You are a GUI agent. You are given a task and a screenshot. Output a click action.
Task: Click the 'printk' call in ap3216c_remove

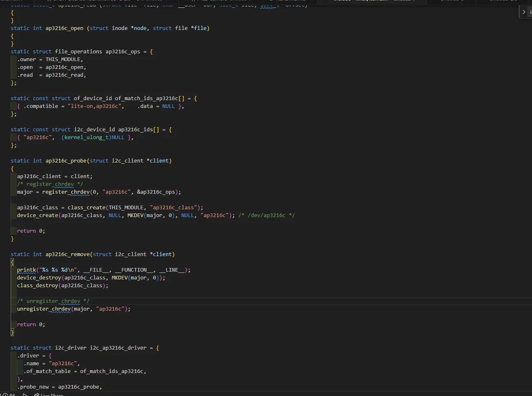[x=27, y=270]
